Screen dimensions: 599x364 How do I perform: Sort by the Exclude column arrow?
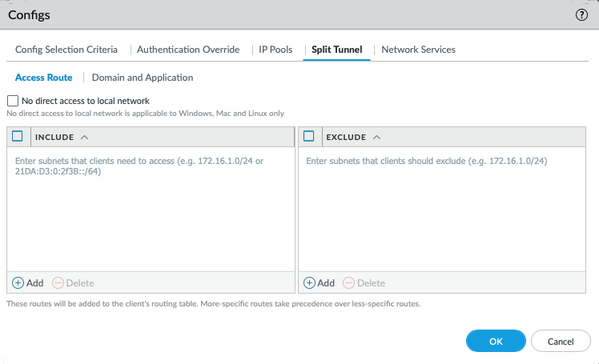click(x=377, y=138)
